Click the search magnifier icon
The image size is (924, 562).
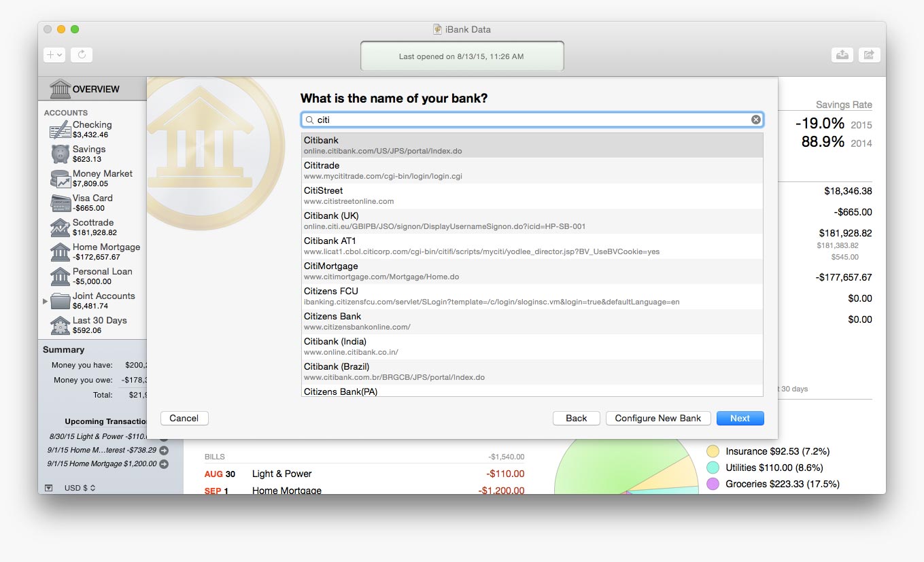click(x=309, y=120)
